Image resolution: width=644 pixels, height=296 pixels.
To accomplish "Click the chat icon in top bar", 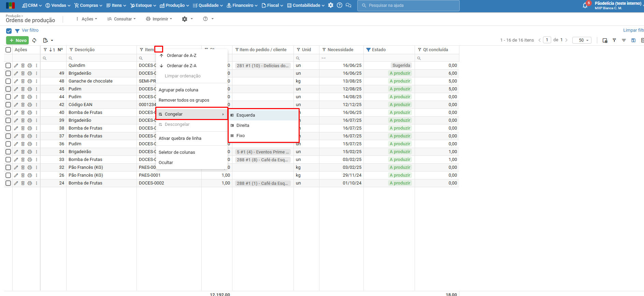I will pyautogui.click(x=348, y=5).
